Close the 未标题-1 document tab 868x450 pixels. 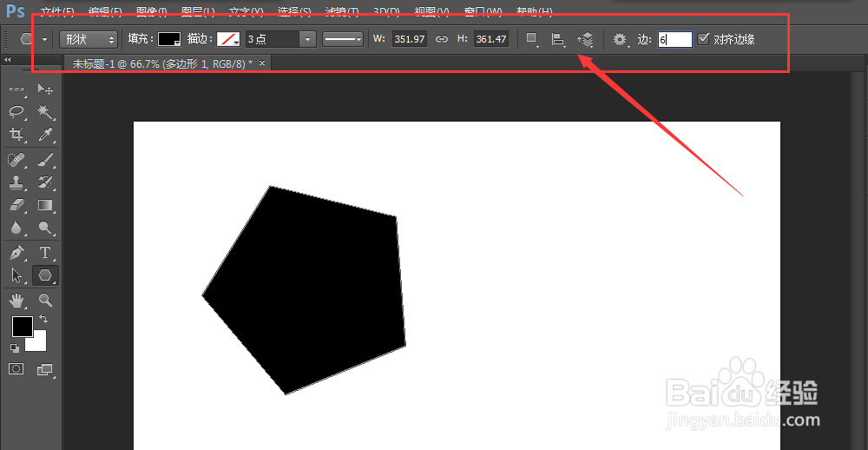point(262,63)
